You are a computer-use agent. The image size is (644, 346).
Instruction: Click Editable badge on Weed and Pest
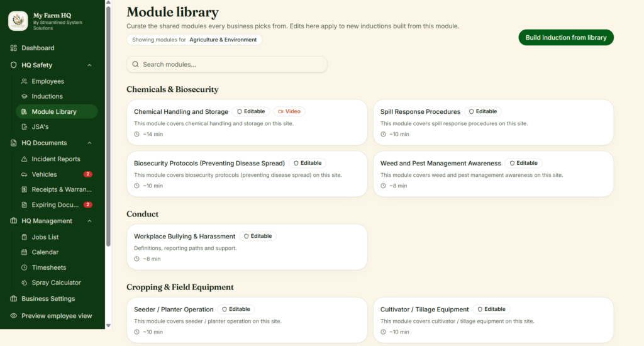point(524,163)
